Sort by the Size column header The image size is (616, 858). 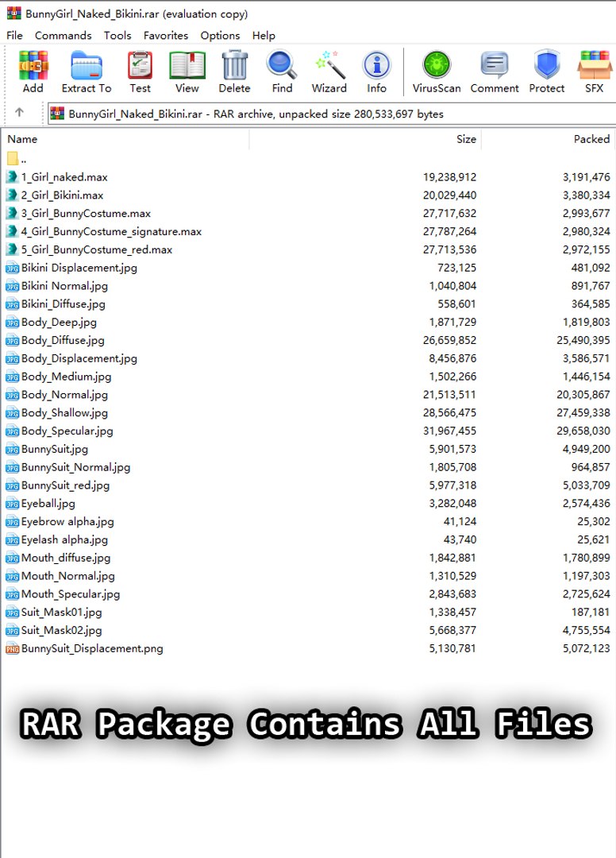[365, 139]
